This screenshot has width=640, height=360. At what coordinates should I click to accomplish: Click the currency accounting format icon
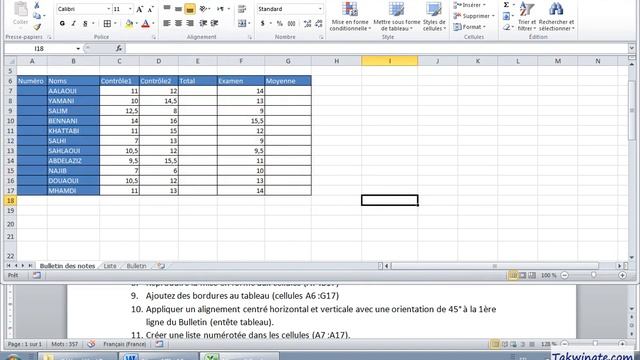click(262, 24)
